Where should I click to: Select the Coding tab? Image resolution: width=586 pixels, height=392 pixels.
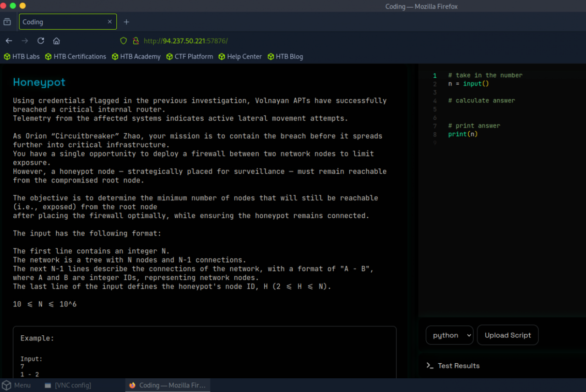point(68,21)
